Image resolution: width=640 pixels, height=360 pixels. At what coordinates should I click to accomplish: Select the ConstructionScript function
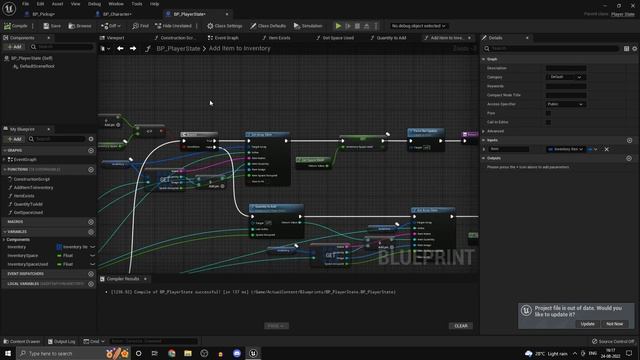(x=32, y=179)
